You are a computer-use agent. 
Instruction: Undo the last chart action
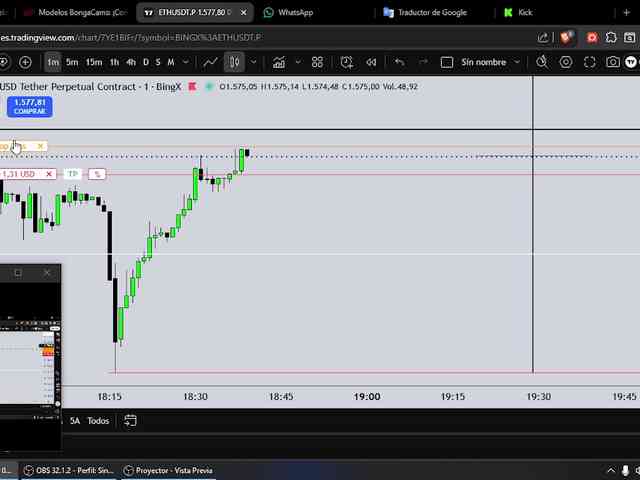400,62
